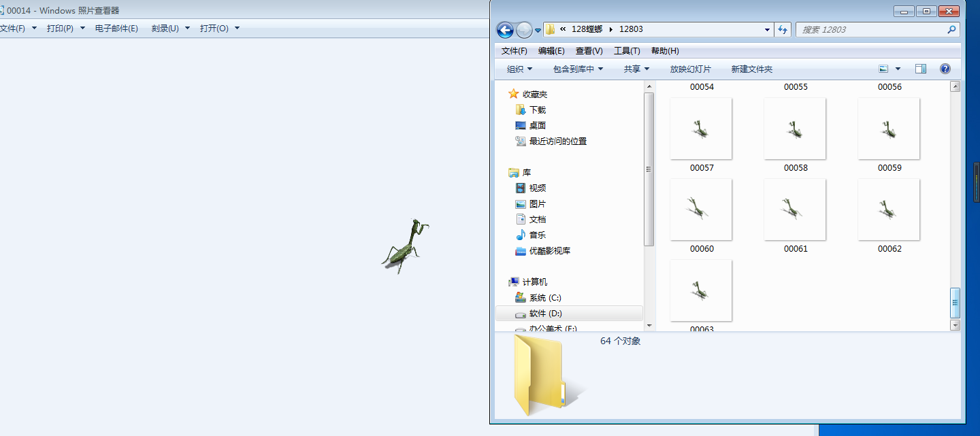Click 新建文件夹 (New folder) button

[x=752, y=69]
